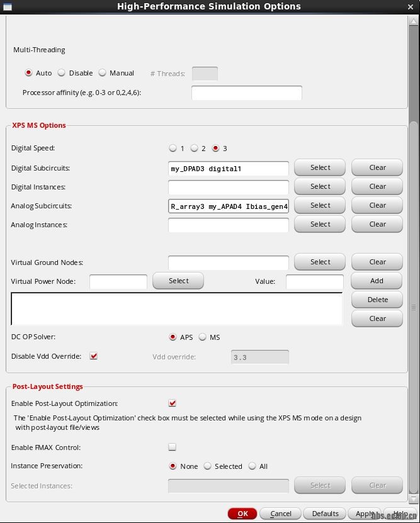Click the red OK button
The image size is (420, 523).
click(242, 514)
